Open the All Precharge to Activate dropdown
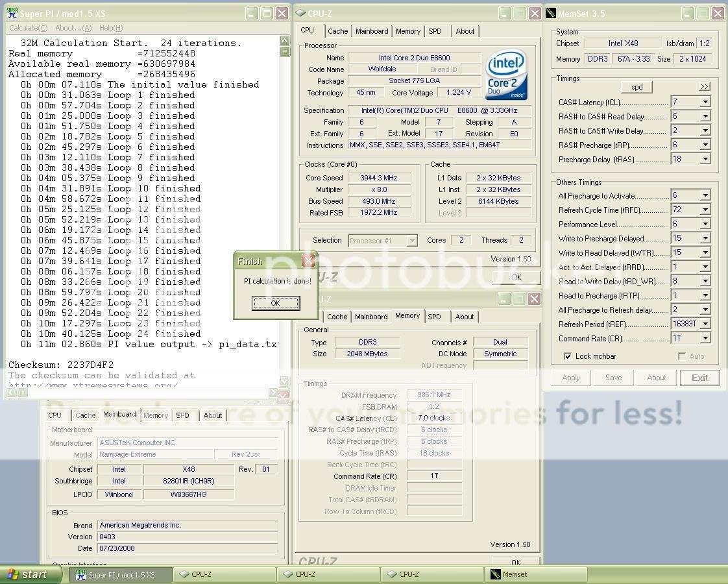Viewport: 728px width, 584px height. pyautogui.click(x=706, y=195)
